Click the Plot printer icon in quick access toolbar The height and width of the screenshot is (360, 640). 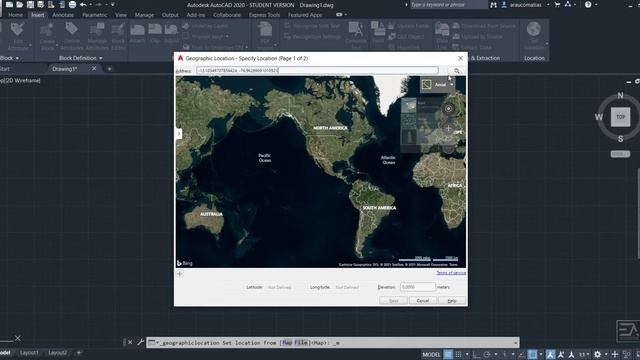point(72,5)
